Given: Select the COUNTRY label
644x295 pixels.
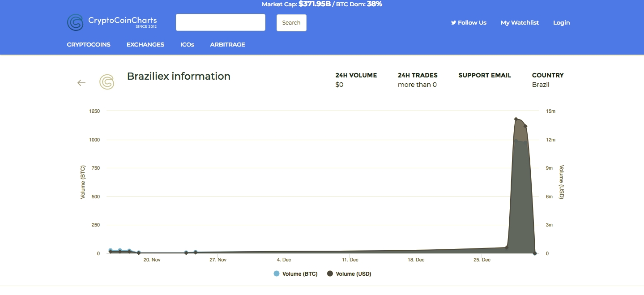Looking at the screenshot, I should point(548,75).
